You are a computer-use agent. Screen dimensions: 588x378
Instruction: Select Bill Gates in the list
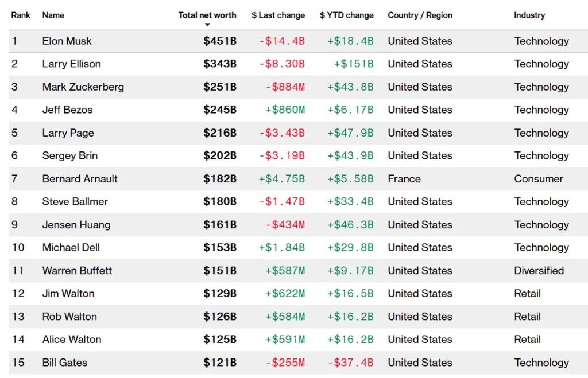click(x=63, y=363)
